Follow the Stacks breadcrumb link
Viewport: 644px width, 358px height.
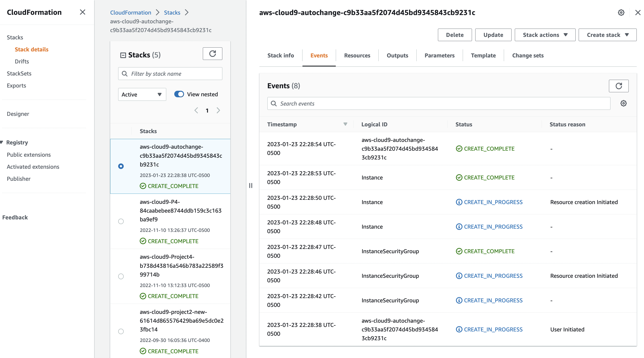coord(172,13)
